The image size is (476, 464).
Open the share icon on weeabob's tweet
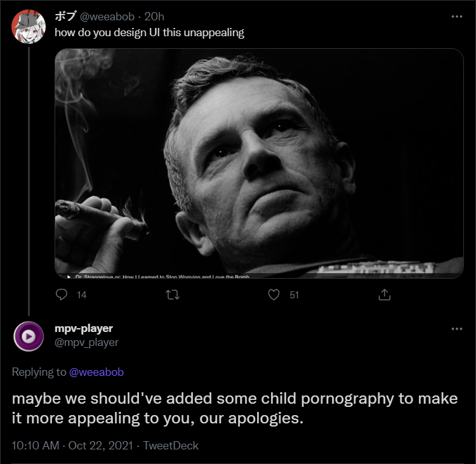point(385,295)
